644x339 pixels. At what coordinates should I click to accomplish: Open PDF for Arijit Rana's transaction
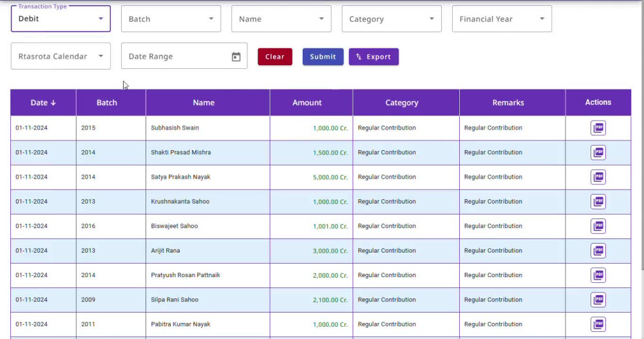click(598, 251)
